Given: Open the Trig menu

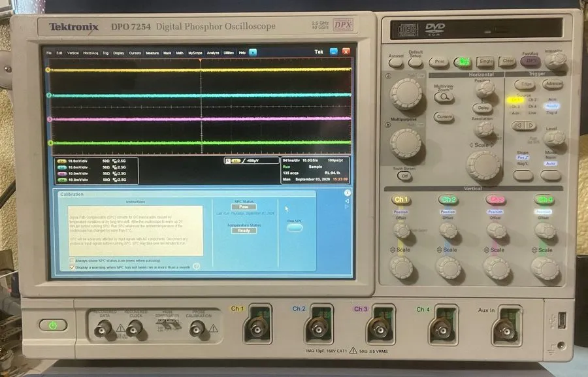Looking at the screenshot, I should (x=106, y=53).
